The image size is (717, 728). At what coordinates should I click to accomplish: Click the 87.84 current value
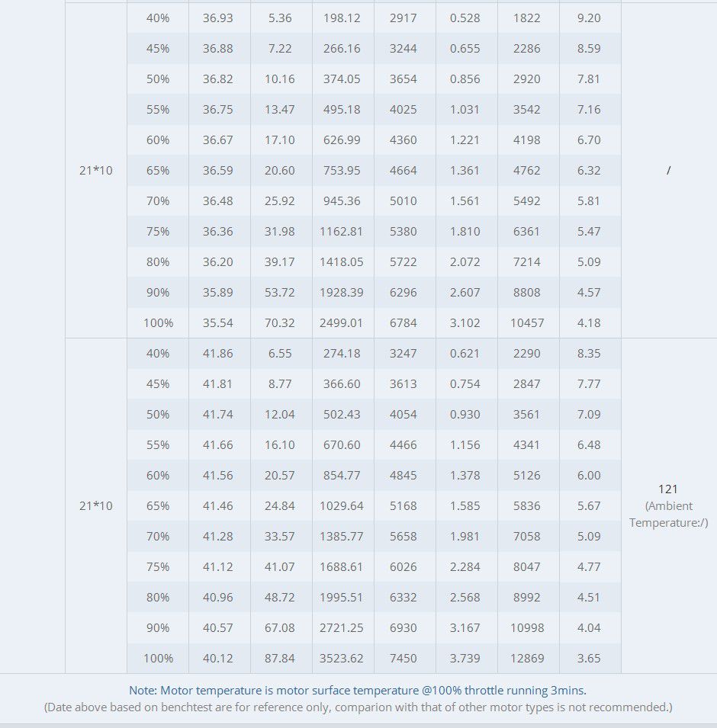pyautogui.click(x=280, y=659)
